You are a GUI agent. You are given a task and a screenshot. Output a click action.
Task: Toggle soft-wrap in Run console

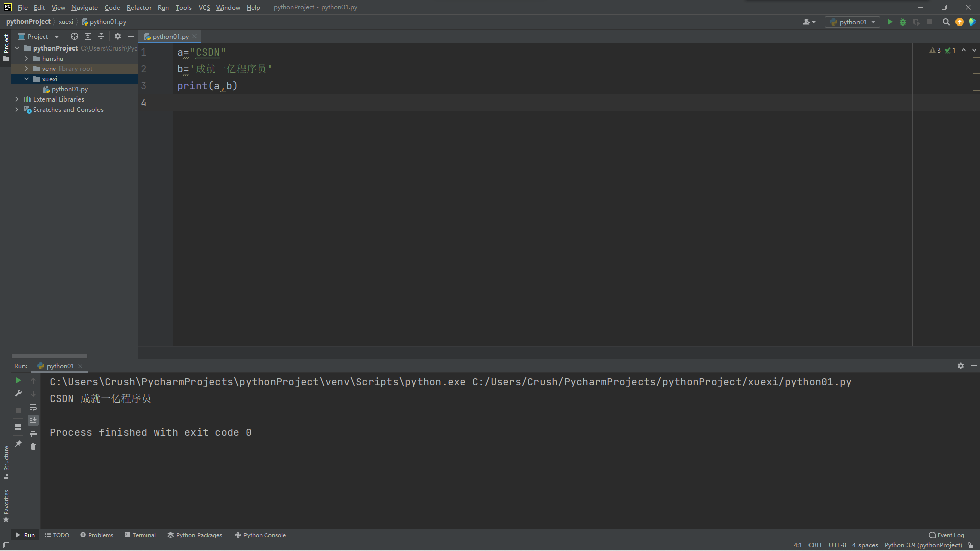33,407
